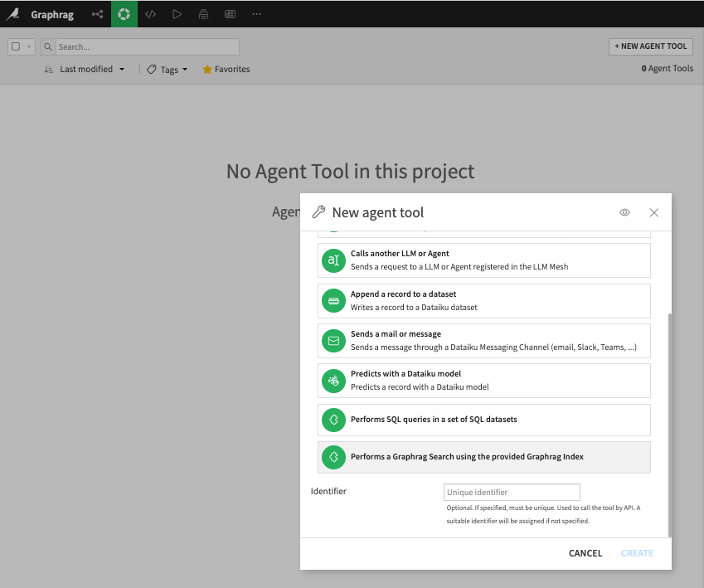Click the Graphrag project name

[52, 14]
